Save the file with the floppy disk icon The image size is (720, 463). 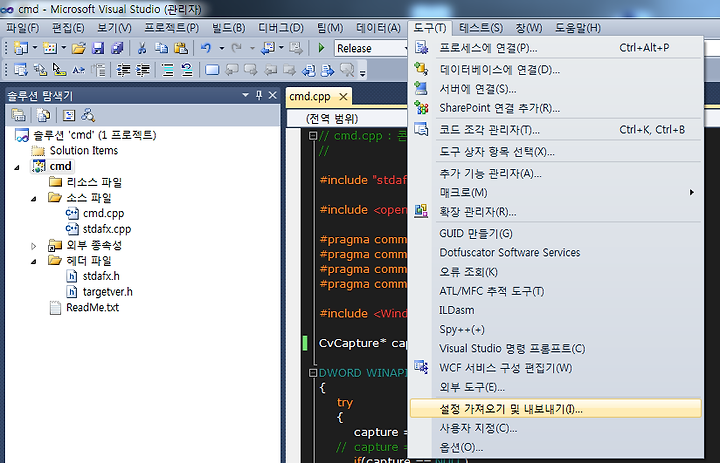(98, 48)
